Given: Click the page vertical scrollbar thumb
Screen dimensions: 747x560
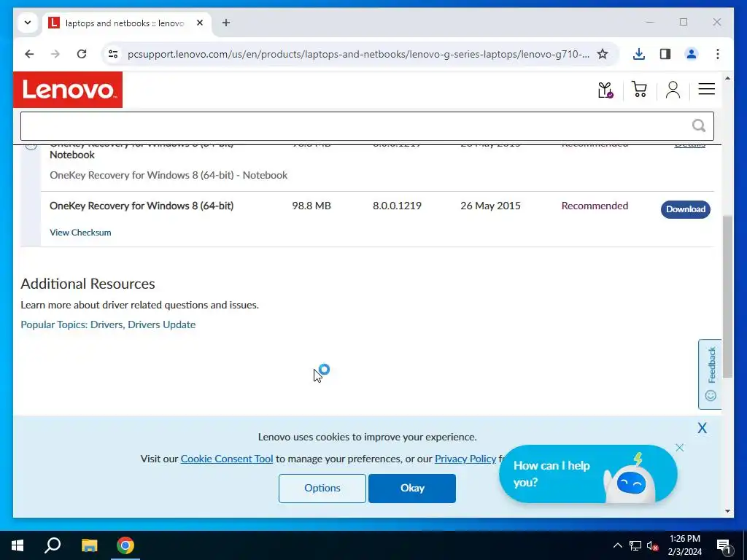Looking at the screenshot, I should (x=727, y=296).
